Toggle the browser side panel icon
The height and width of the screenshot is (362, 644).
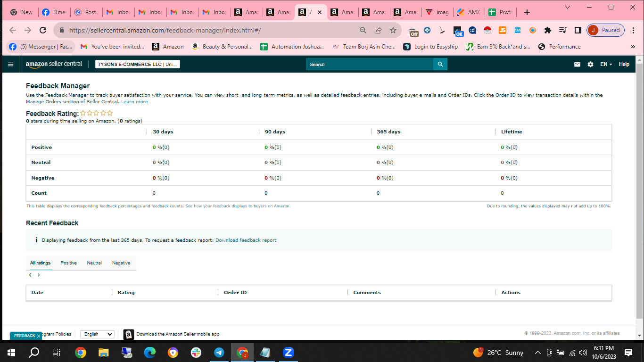pyautogui.click(x=578, y=30)
